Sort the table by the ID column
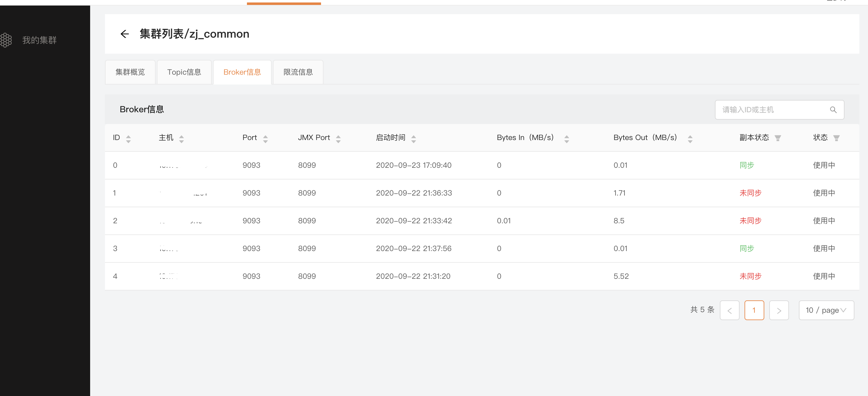Viewport: 868px width, 396px height. (128, 139)
